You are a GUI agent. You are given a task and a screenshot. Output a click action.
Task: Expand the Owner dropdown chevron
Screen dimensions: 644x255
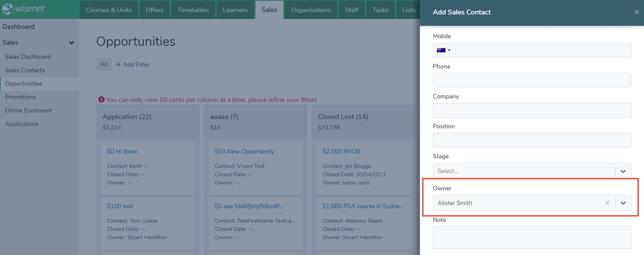coord(623,203)
